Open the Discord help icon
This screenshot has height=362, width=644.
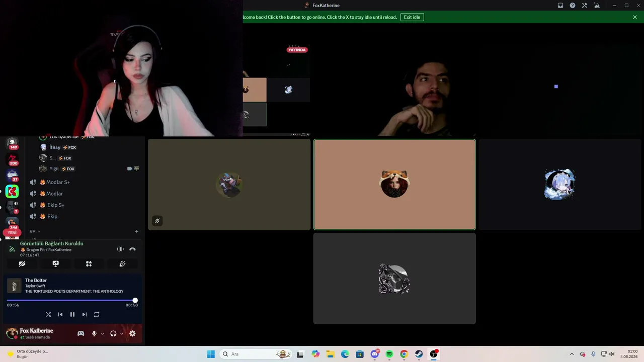coord(573,6)
